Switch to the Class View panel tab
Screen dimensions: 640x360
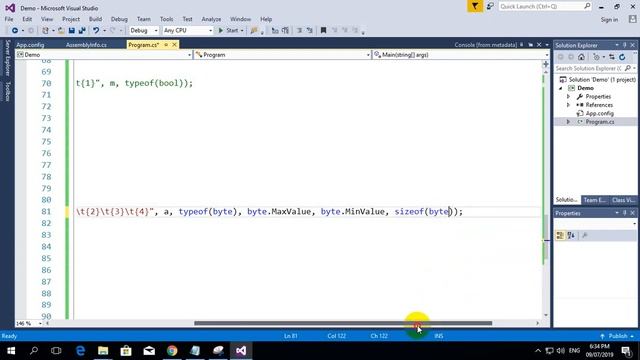point(623,200)
